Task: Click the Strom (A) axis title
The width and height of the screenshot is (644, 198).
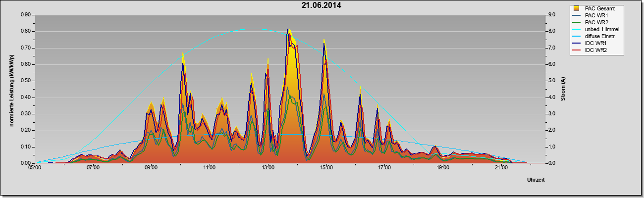Action: (x=563, y=89)
